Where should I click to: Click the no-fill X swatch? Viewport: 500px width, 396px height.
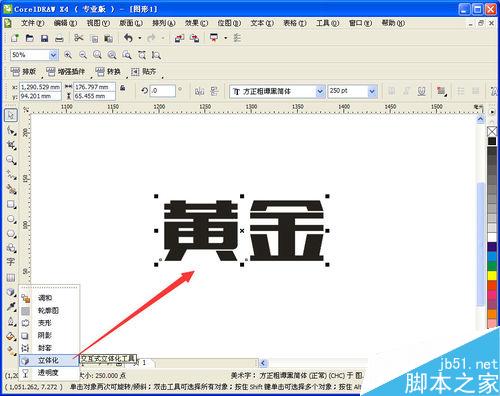492,131
